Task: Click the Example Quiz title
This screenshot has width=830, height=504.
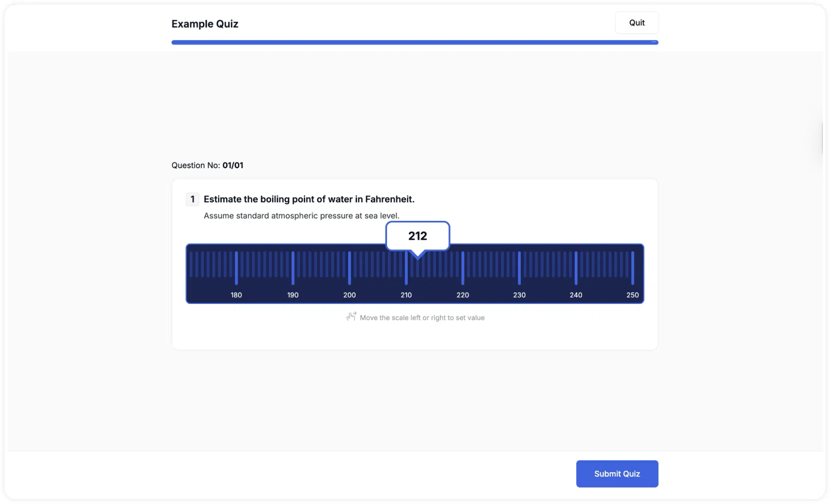Action: click(x=205, y=24)
